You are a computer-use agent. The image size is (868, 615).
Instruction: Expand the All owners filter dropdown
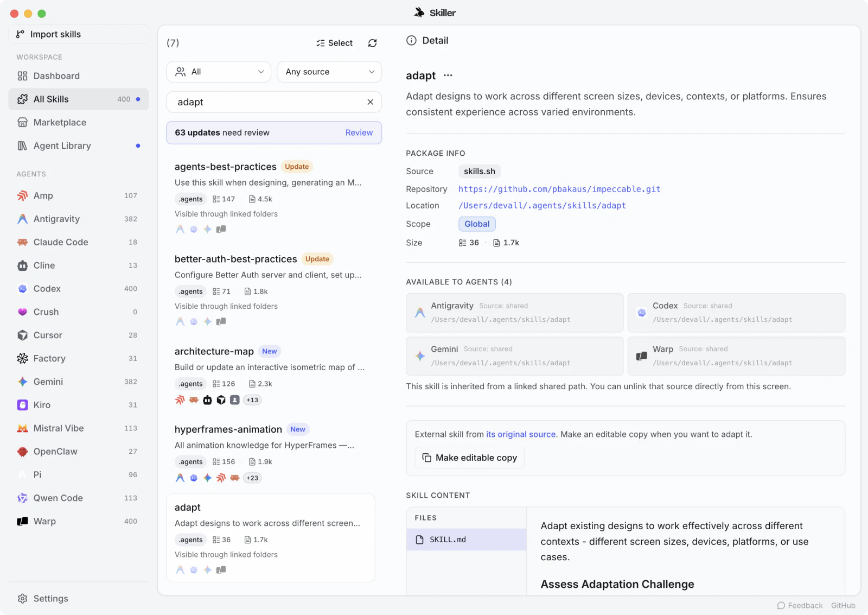pyautogui.click(x=219, y=72)
